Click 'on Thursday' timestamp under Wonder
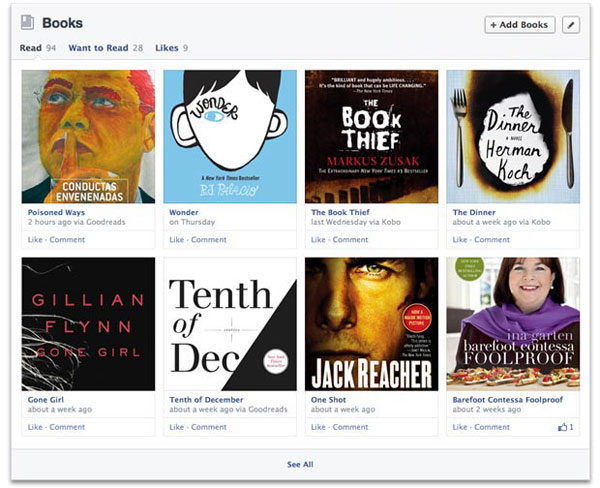 (192, 222)
